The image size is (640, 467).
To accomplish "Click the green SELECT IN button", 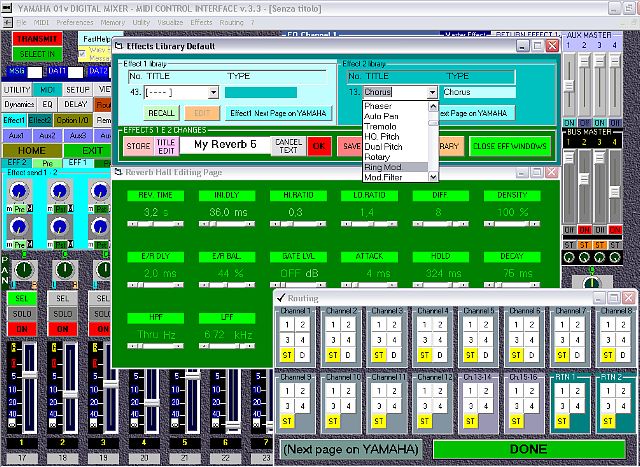I will (x=37, y=54).
